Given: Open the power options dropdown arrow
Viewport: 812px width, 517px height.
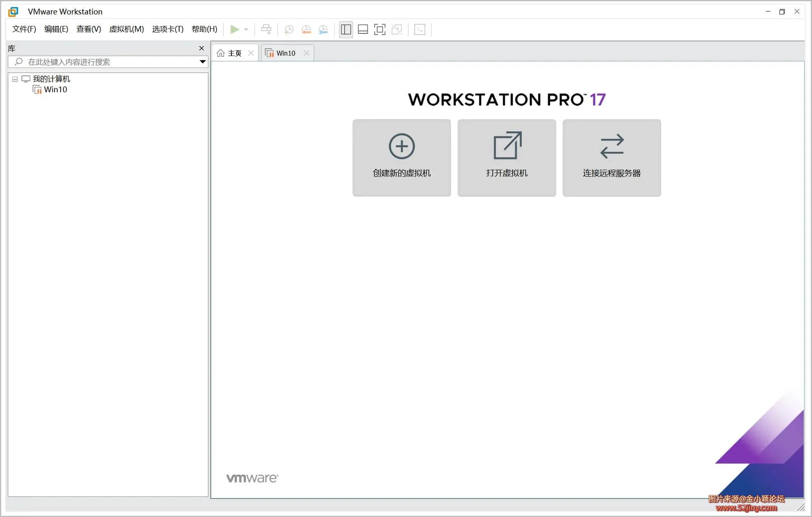Looking at the screenshot, I should (x=246, y=30).
